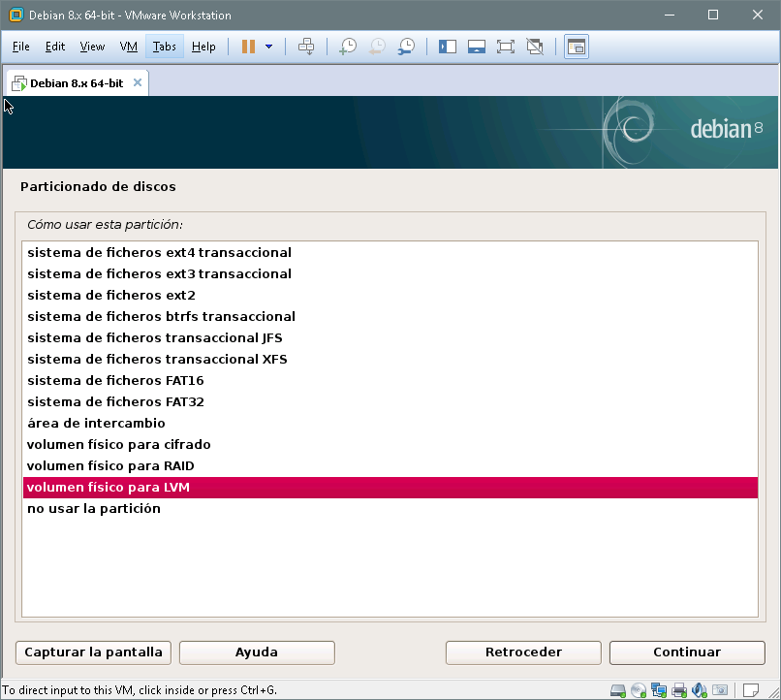Open the snapshot manager icon
781x700 pixels.
(x=407, y=47)
